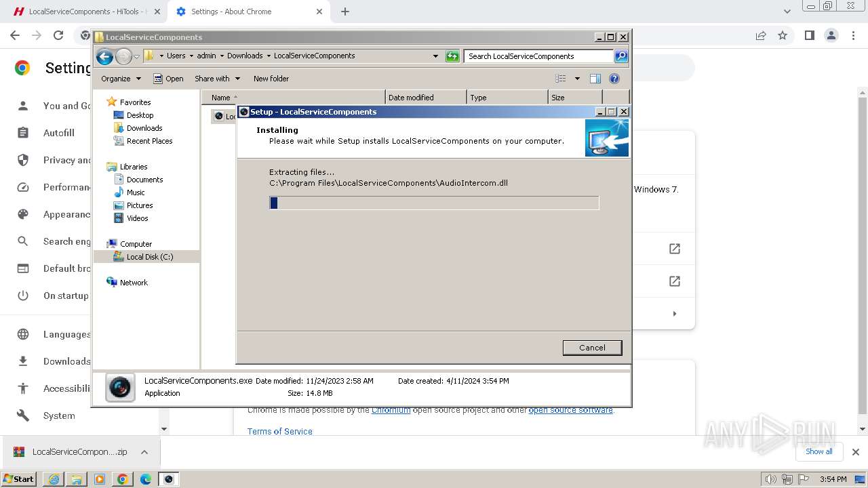This screenshot has width=868, height=488.
Task: Bookmark this tab with star icon
Action: 783,35
